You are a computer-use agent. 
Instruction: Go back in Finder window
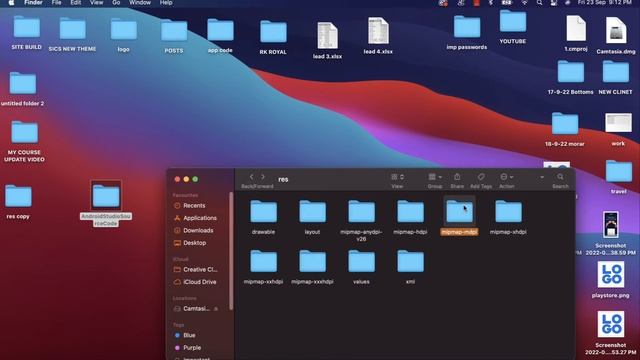click(x=251, y=177)
